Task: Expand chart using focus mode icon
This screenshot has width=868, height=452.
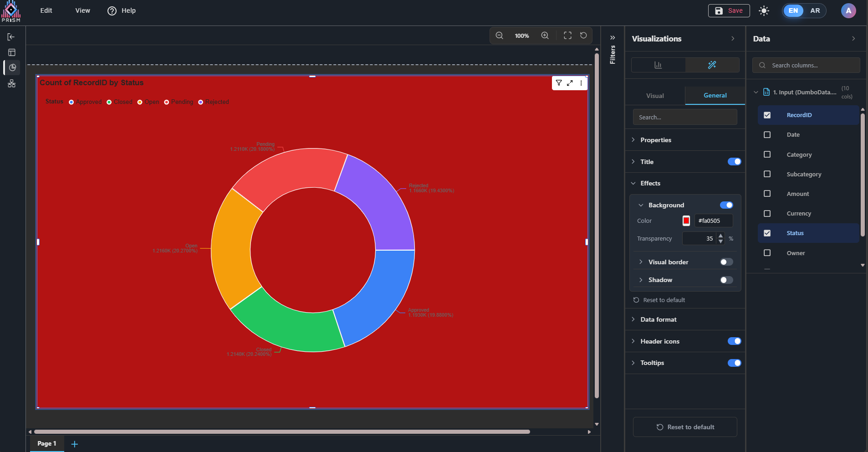Action: point(570,83)
